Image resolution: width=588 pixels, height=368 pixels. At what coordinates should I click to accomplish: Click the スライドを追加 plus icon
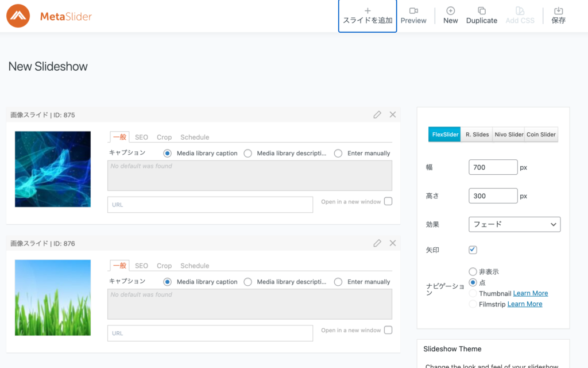(367, 10)
